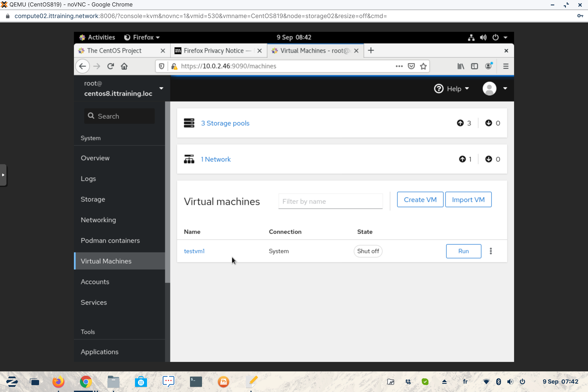Click host Wi-Fi tray icon
The height and width of the screenshot is (392, 588).
coord(486,382)
